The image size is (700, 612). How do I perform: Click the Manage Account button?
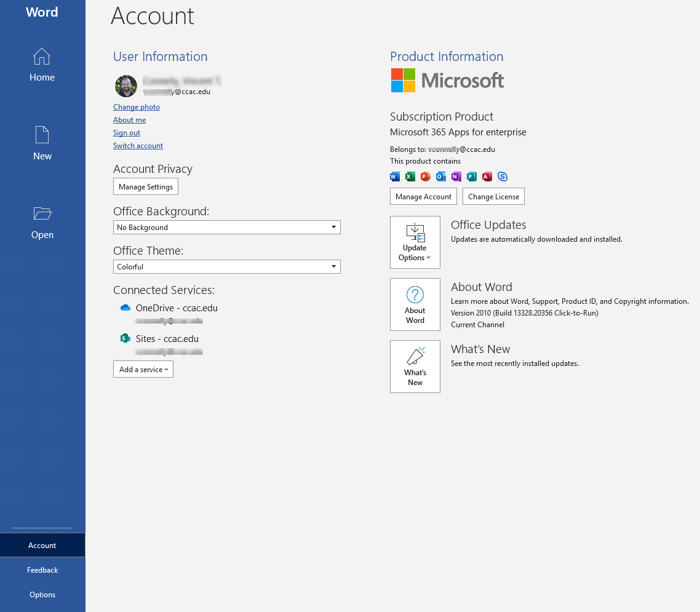point(423,196)
